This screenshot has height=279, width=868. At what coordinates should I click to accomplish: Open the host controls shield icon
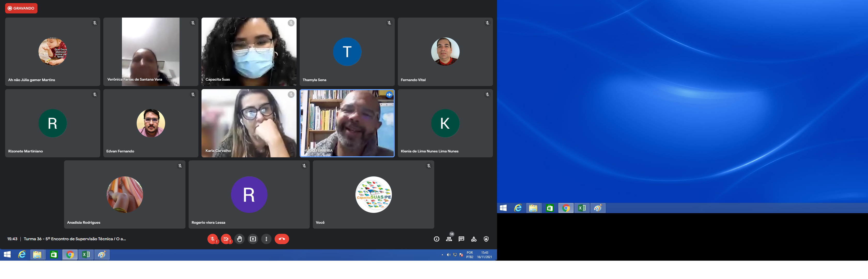486,239
